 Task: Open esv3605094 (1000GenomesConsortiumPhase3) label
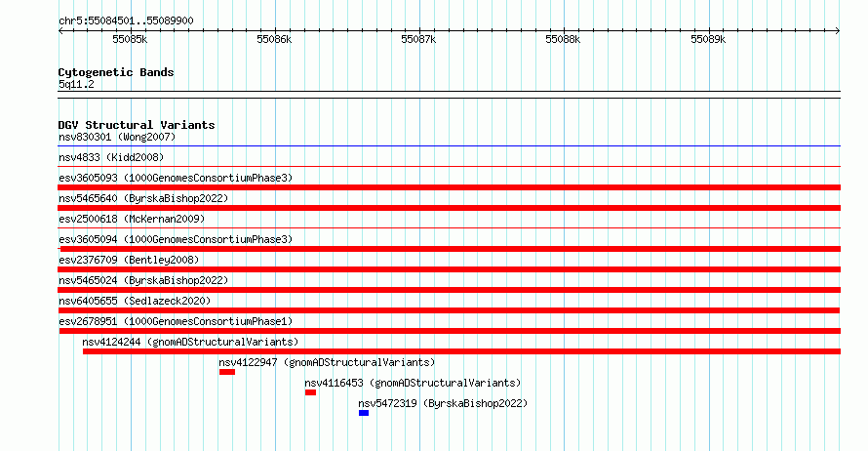coord(176,239)
